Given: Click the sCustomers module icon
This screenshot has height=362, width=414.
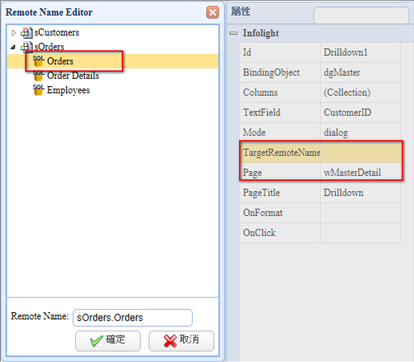Looking at the screenshot, I should coord(27,33).
